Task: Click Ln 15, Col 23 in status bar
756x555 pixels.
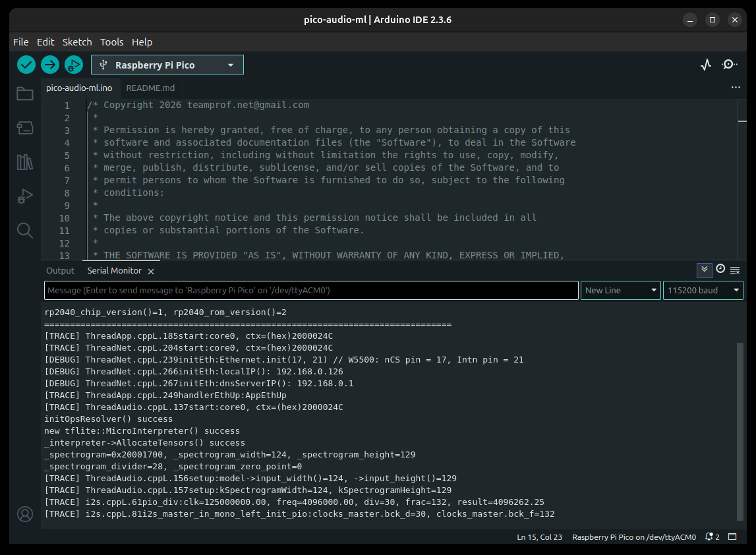Action: pos(540,537)
